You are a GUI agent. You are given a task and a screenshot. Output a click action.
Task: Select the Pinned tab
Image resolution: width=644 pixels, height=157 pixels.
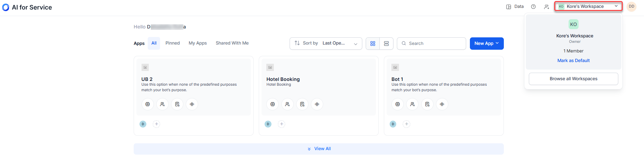tap(172, 43)
